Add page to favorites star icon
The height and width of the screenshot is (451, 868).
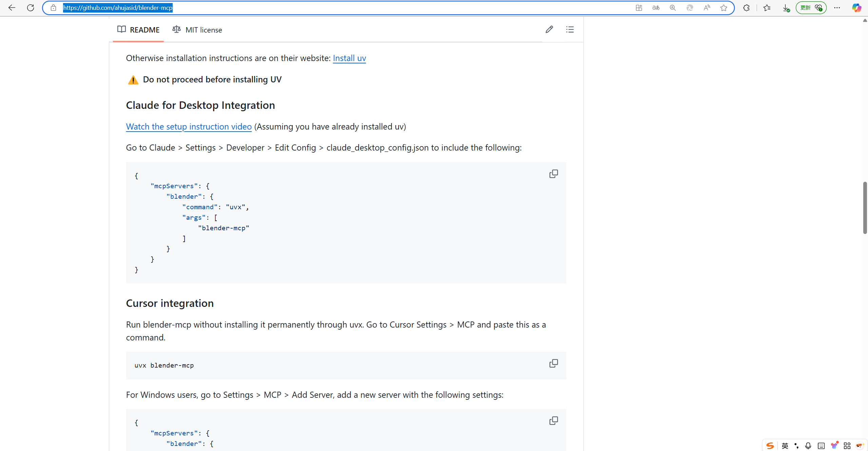(x=724, y=8)
